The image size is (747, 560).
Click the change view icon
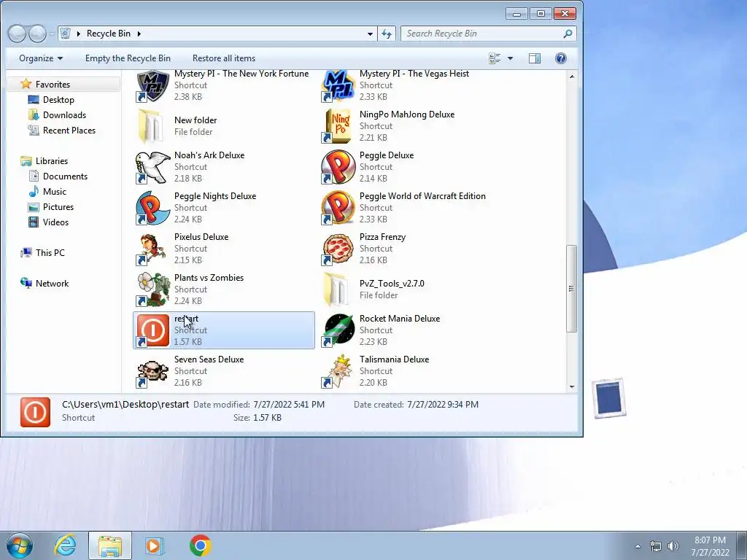click(x=495, y=58)
